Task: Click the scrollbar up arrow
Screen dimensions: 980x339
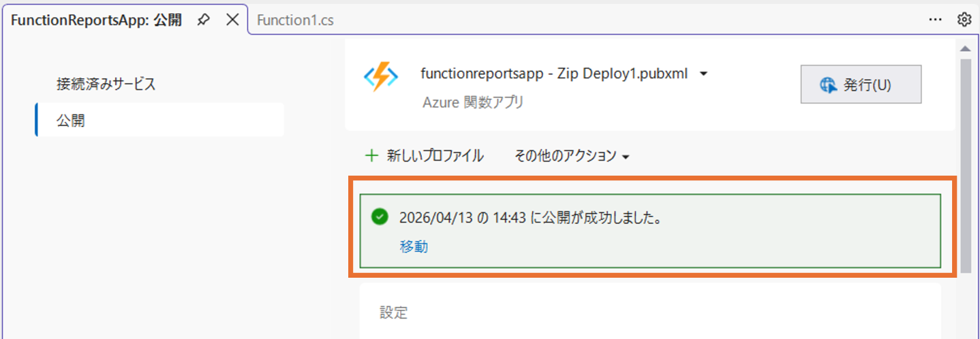Action: [x=965, y=49]
